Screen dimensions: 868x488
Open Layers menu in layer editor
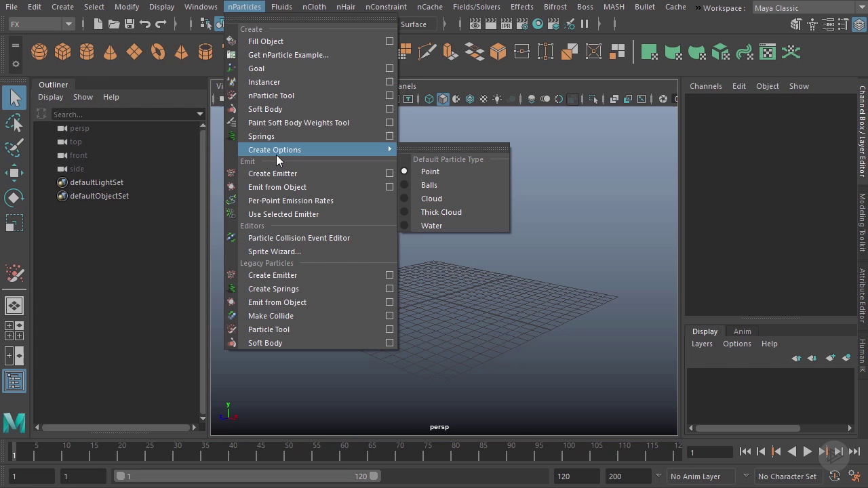(x=701, y=344)
